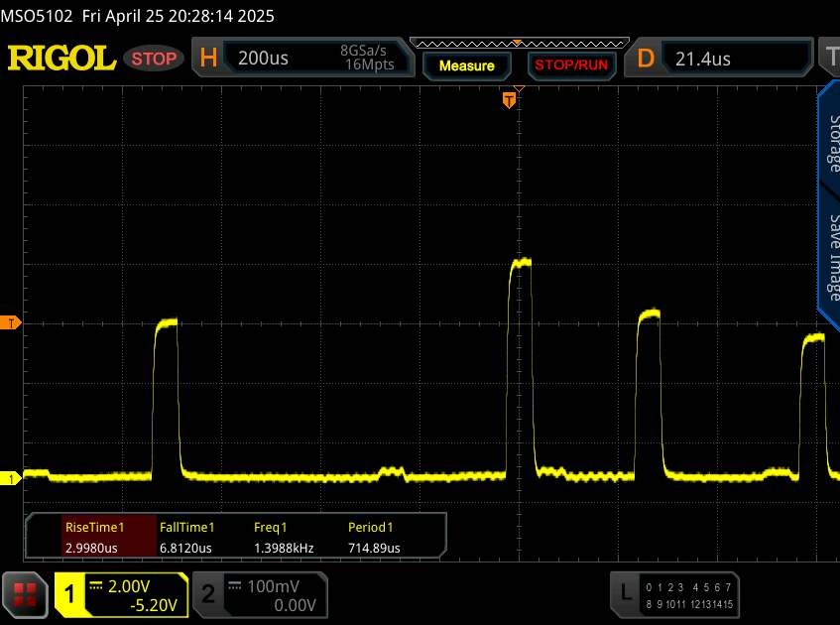Click the RIGOL logo
The width and height of the screenshot is (840, 625).
(61, 59)
